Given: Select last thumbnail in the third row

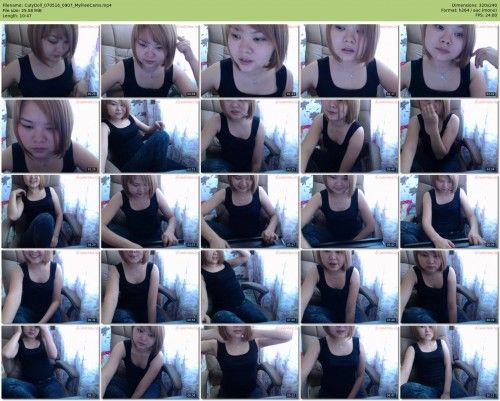Looking at the screenshot, I should click(x=449, y=211).
